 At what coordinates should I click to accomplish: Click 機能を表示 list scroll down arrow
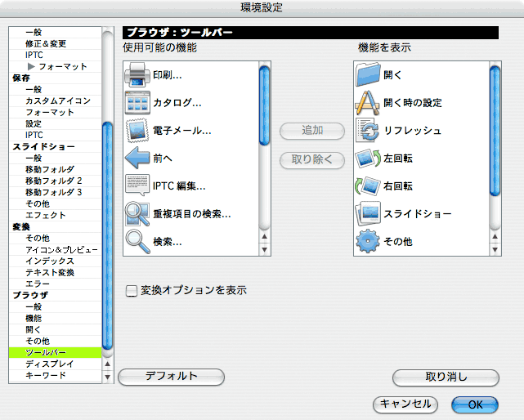(495, 249)
